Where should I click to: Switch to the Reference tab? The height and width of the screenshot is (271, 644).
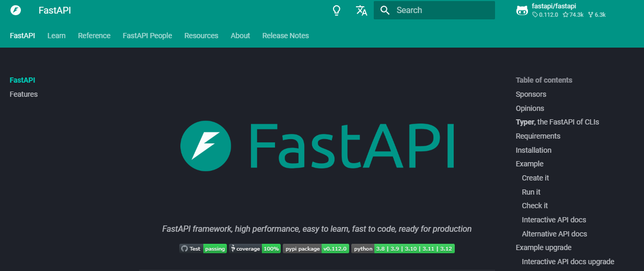[x=94, y=36]
